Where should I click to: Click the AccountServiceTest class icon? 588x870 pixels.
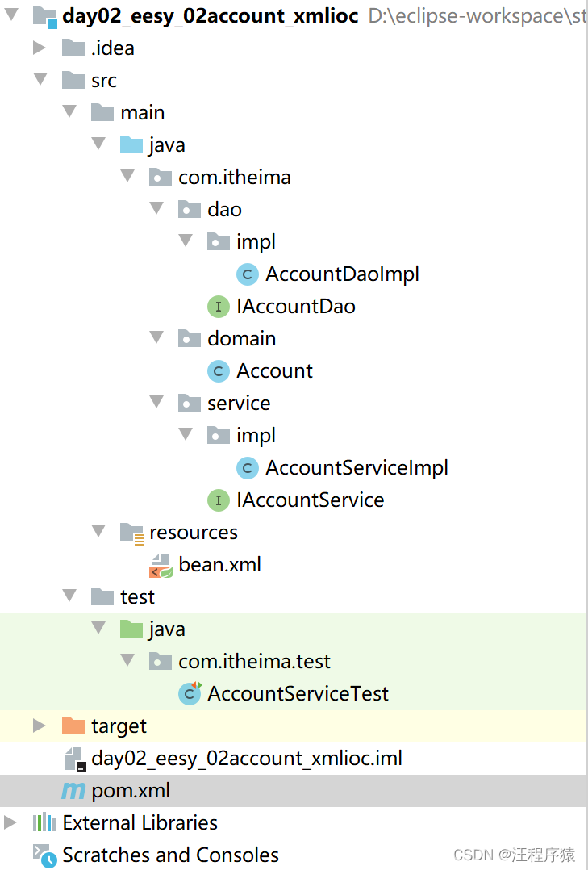[x=190, y=693]
